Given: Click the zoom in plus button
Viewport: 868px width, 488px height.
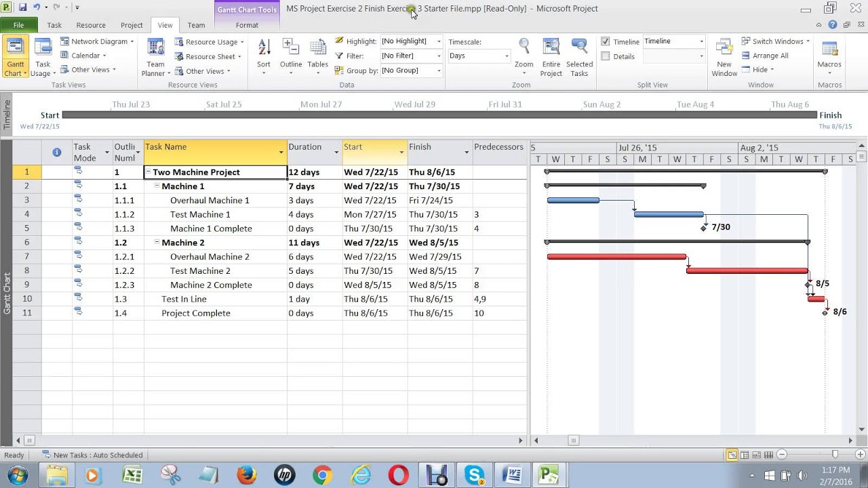Looking at the screenshot, I should tap(859, 455).
